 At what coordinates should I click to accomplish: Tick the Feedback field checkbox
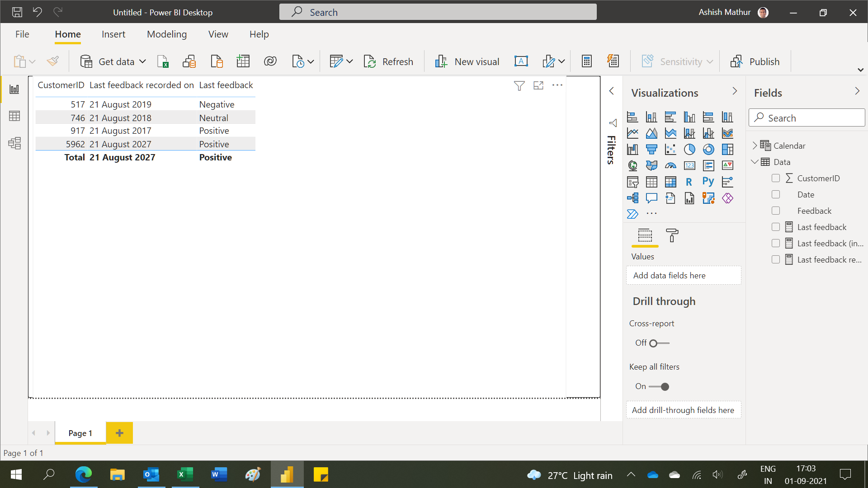click(776, 211)
